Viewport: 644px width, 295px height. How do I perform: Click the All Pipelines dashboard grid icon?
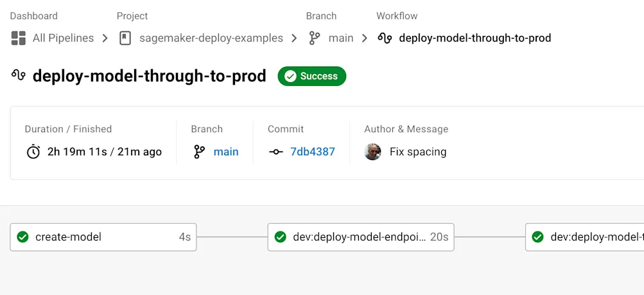coord(18,38)
